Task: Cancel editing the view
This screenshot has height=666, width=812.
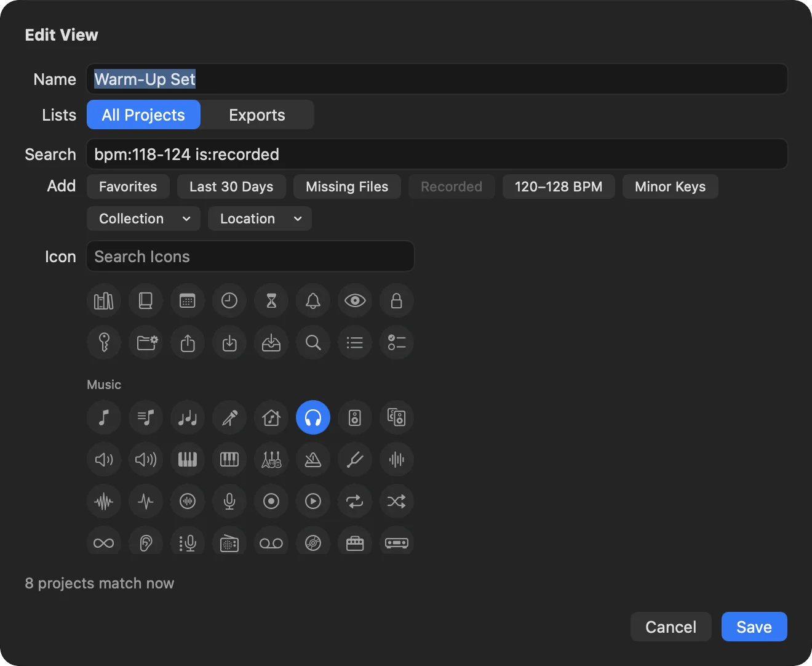Action: pyautogui.click(x=671, y=627)
